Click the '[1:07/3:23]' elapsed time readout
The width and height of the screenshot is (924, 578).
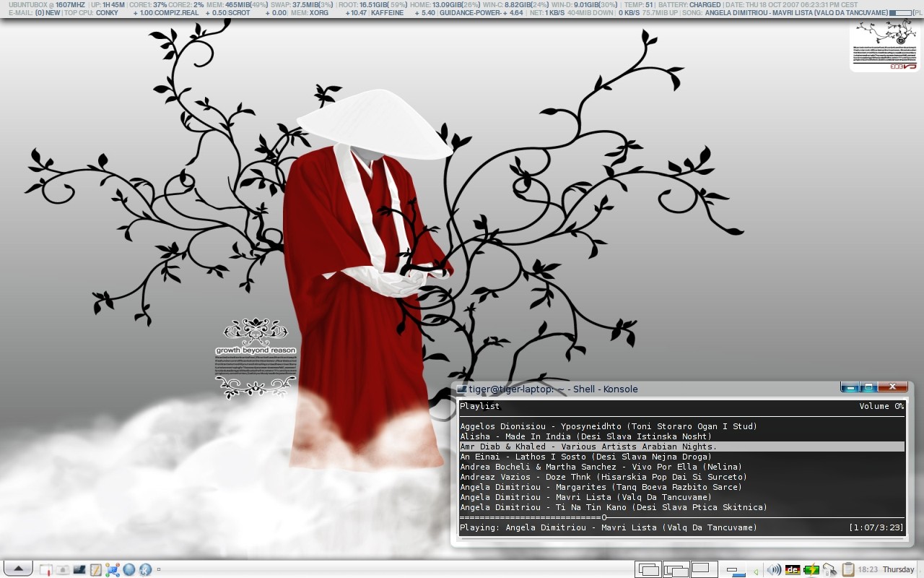pyautogui.click(x=876, y=527)
